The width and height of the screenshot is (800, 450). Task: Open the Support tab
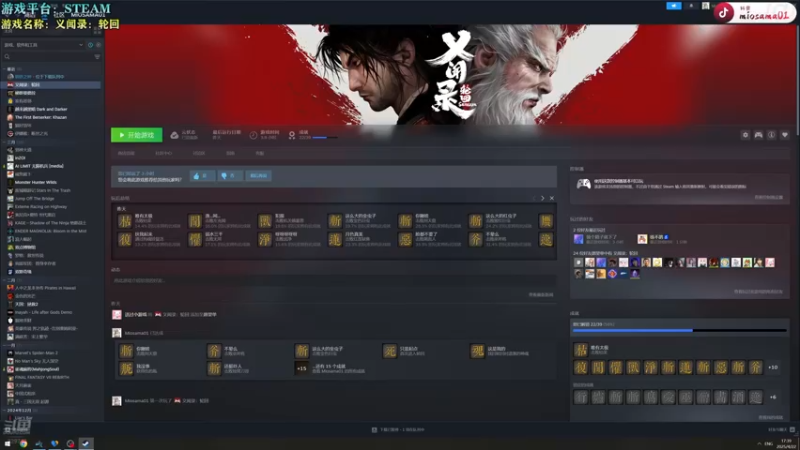click(260, 153)
